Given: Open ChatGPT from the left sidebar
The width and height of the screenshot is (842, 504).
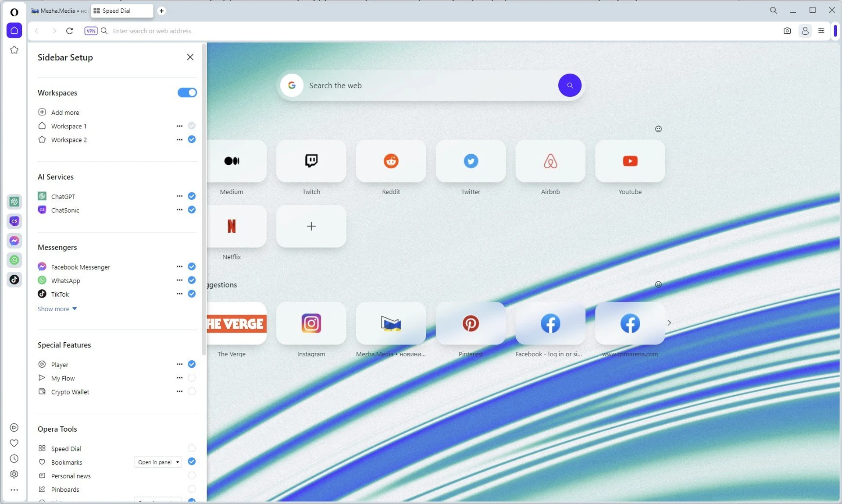Looking at the screenshot, I should [14, 202].
